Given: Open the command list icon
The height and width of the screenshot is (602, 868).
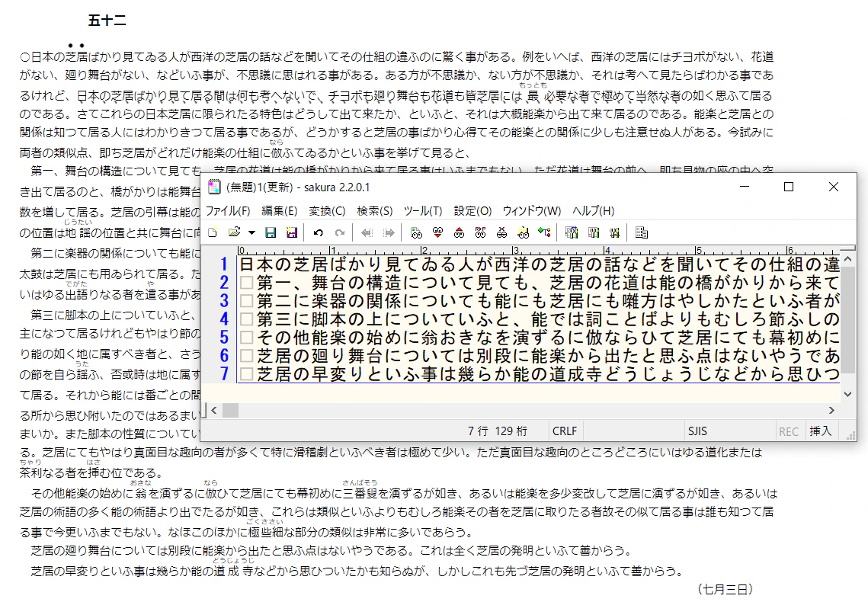Looking at the screenshot, I should (x=642, y=233).
